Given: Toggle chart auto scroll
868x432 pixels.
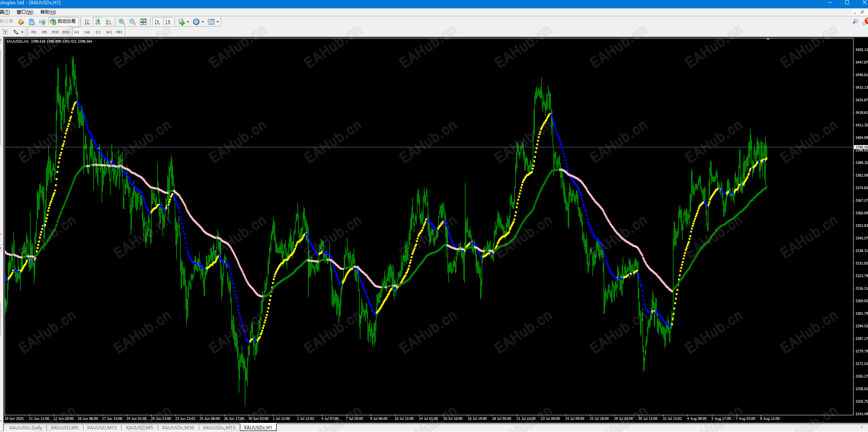Looking at the screenshot, I should [x=157, y=22].
